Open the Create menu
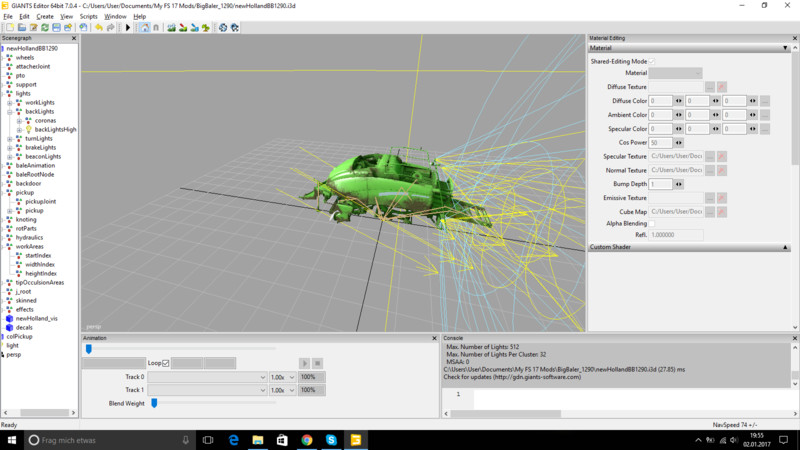 click(x=45, y=17)
